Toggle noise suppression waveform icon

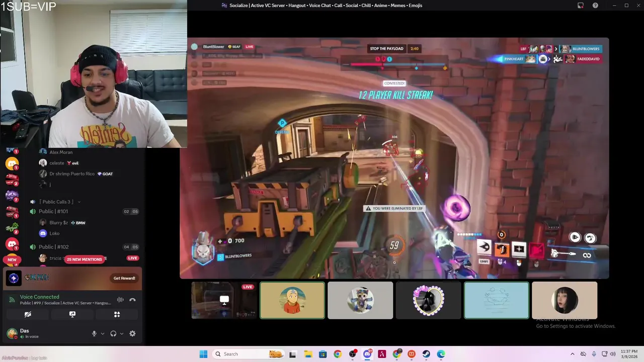point(120,300)
